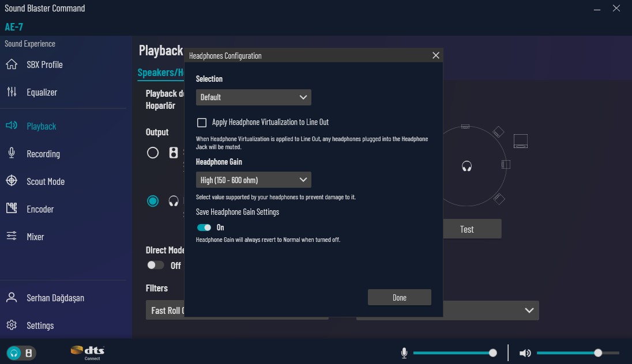Image resolution: width=632 pixels, height=364 pixels.
Task: Open the Headphone Gain dropdown
Action: [x=253, y=180]
